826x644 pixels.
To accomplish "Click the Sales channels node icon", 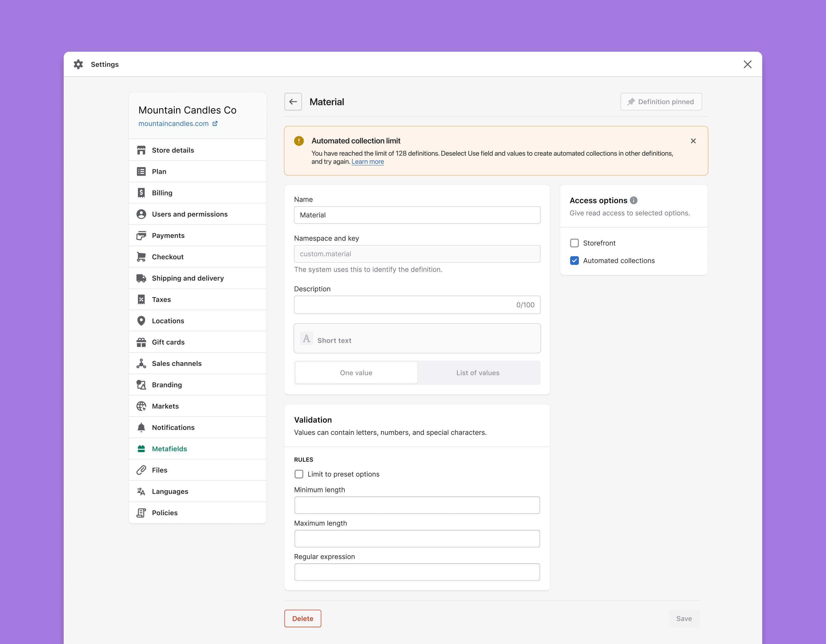I will coord(141,364).
